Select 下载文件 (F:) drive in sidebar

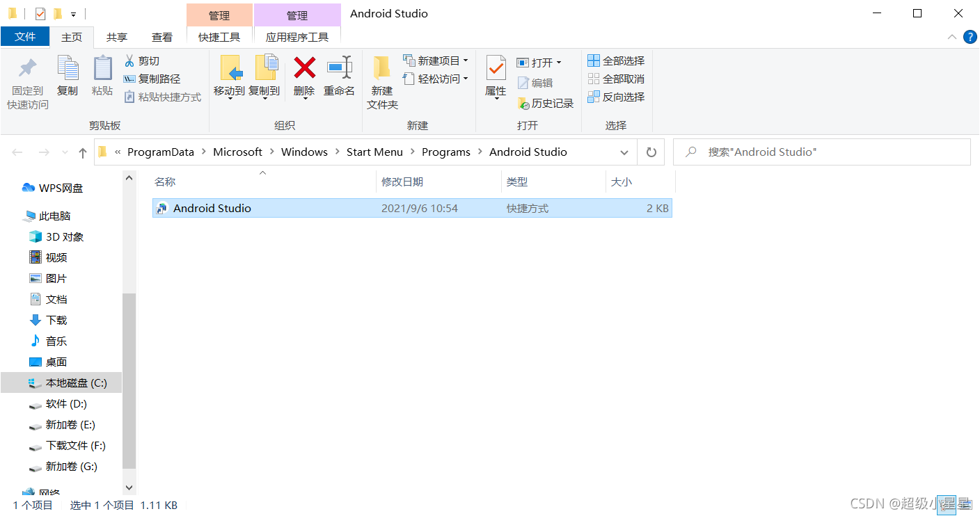[67, 445]
